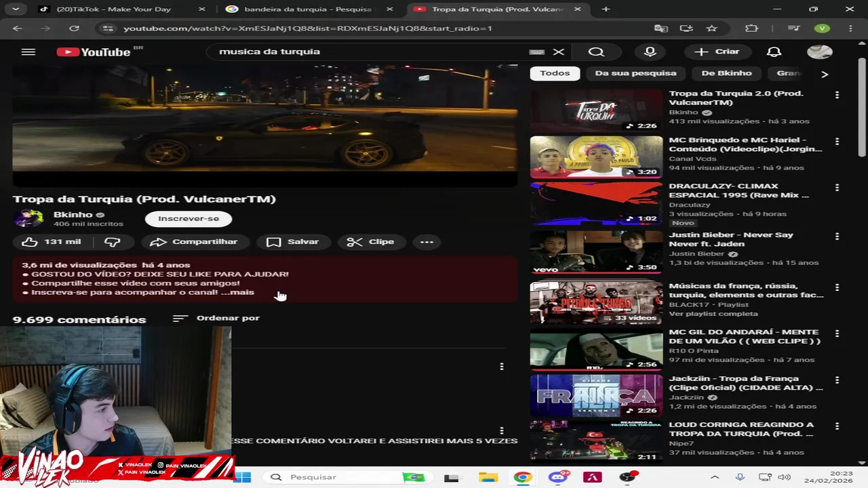Click the 'Inscrever-se' subscribe button
The width and height of the screenshot is (868, 488).
(x=189, y=218)
